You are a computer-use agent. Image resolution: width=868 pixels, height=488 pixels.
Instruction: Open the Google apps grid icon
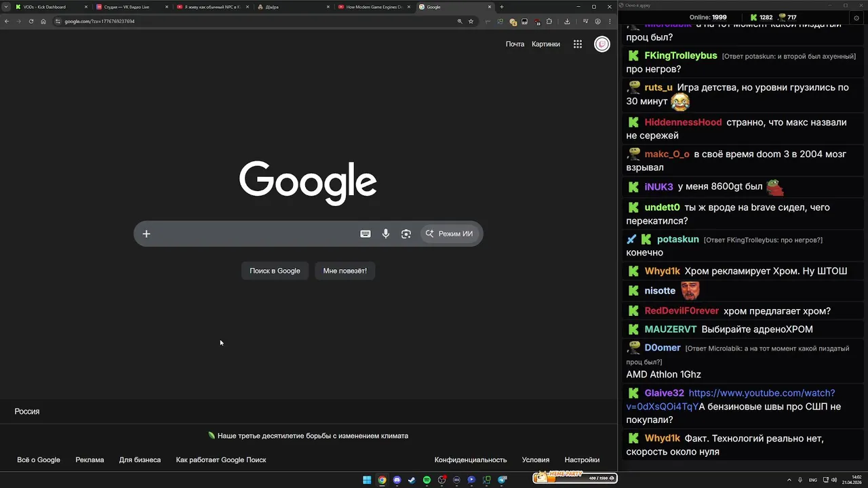click(x=578, y=44)
